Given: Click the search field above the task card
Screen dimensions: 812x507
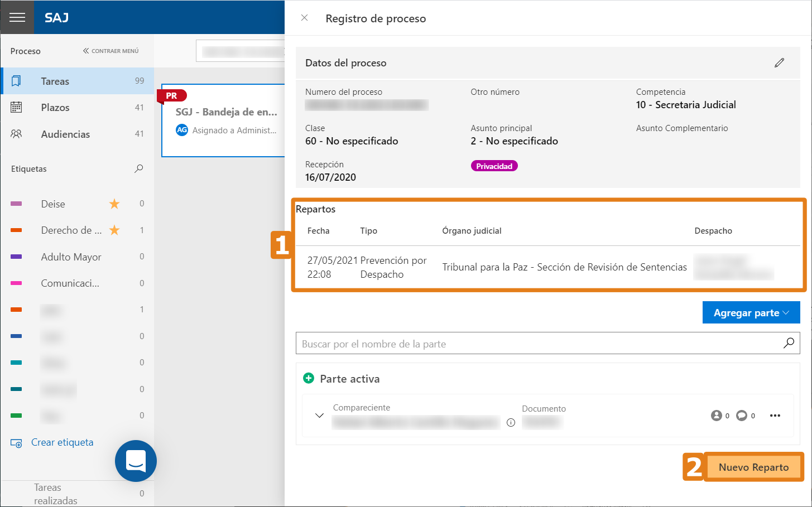Looking at the screenshot, I should [x=241, y=51].
